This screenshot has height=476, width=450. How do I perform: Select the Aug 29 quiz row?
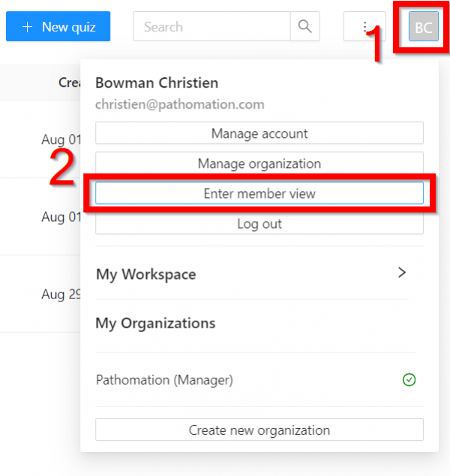tap(61, 295)
